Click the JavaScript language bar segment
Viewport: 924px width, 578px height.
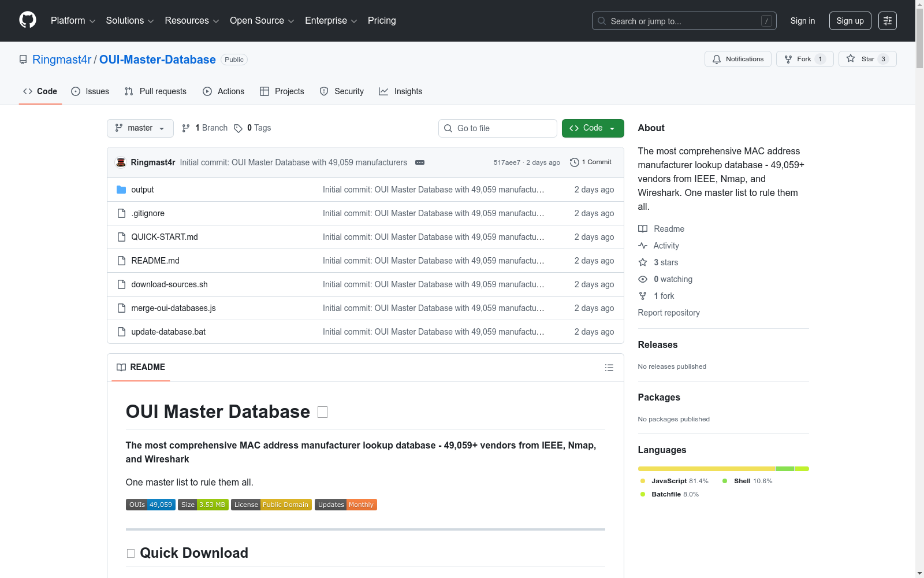(x=706, y=469)
